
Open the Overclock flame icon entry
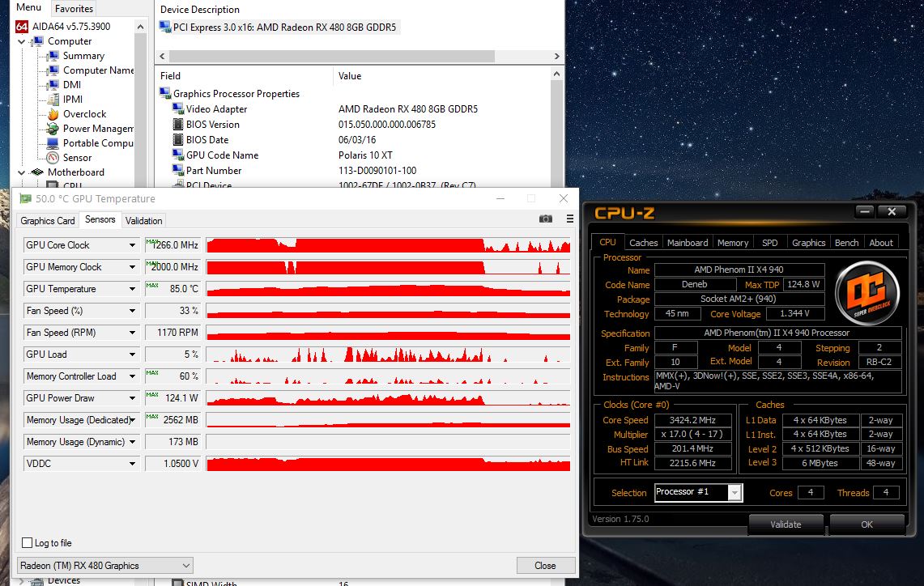click(x=53, y=113)
